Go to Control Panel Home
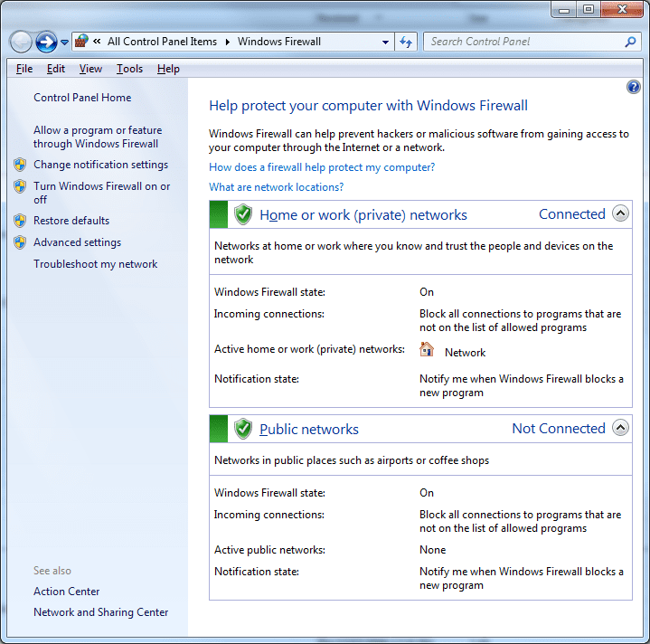 coord(82,98)
